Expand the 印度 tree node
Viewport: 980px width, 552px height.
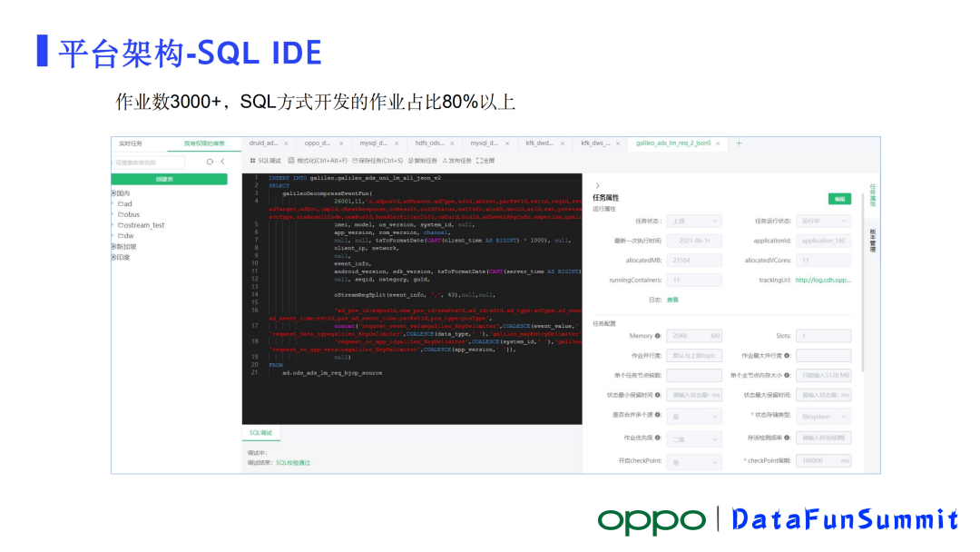coord(113,258)
